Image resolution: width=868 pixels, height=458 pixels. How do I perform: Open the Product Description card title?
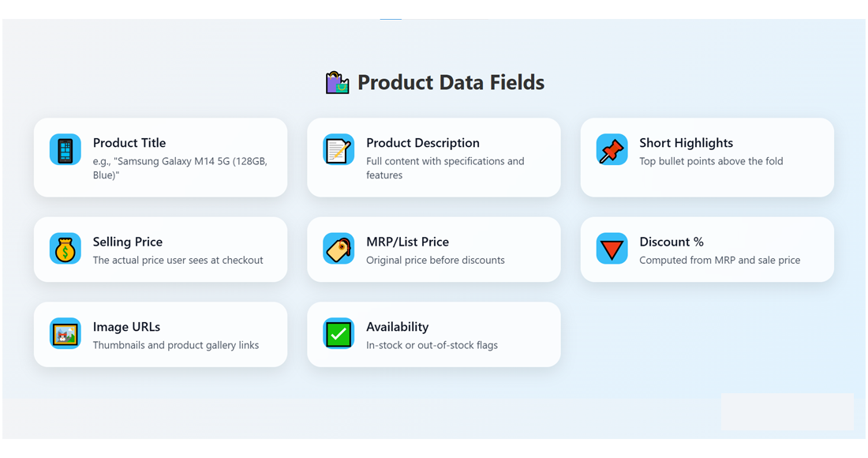coord(423,143)
